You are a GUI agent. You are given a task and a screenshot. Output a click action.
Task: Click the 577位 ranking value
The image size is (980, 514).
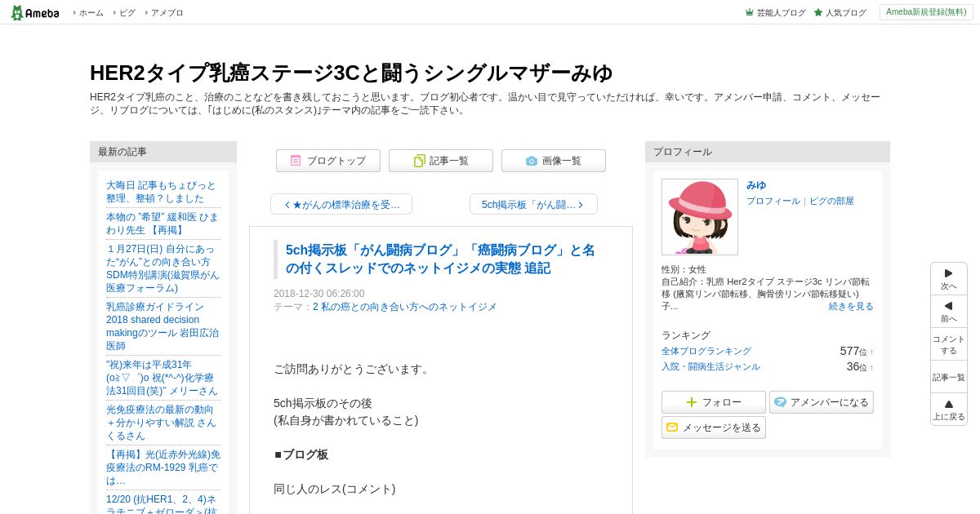point(853,351)
